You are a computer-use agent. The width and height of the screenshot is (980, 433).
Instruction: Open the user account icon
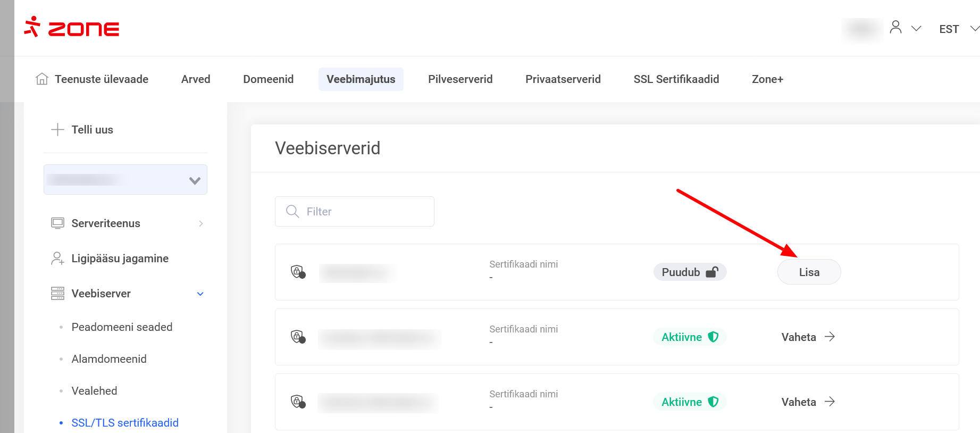click(895, 28)
